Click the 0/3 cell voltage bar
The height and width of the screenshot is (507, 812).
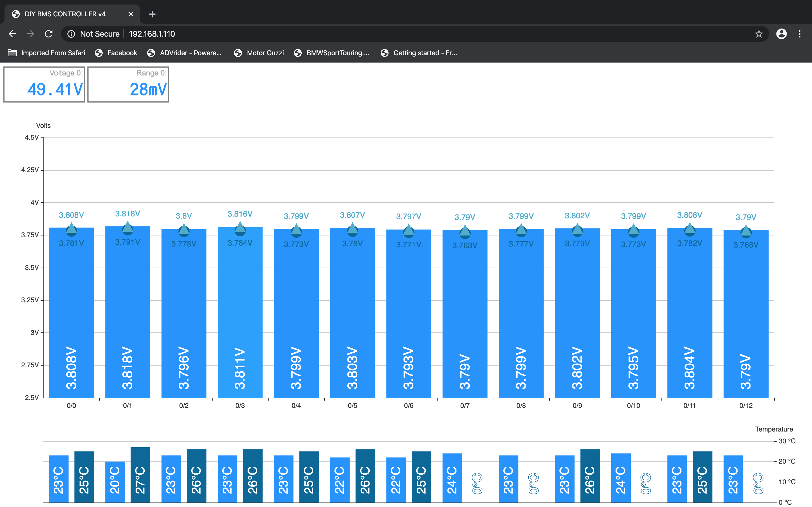click(240, 313)
